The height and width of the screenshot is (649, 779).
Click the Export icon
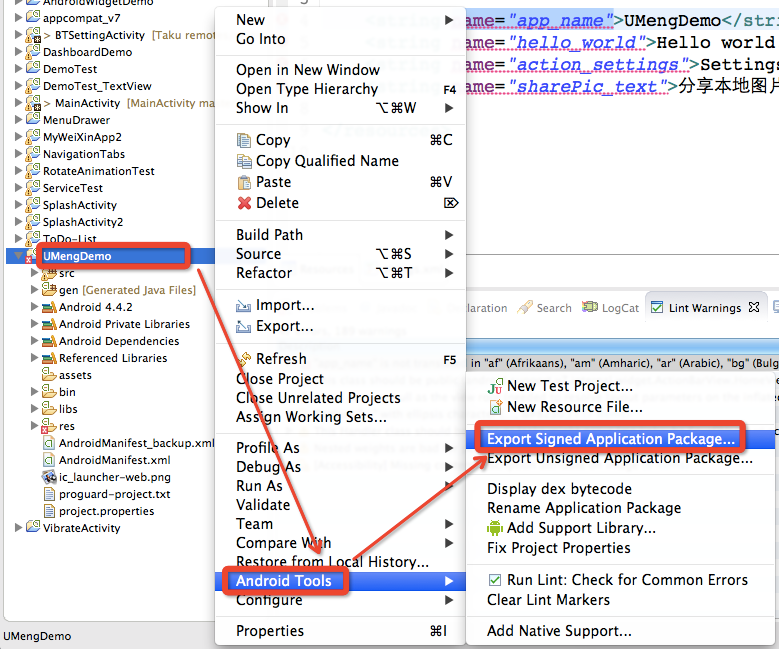point(243,326)
